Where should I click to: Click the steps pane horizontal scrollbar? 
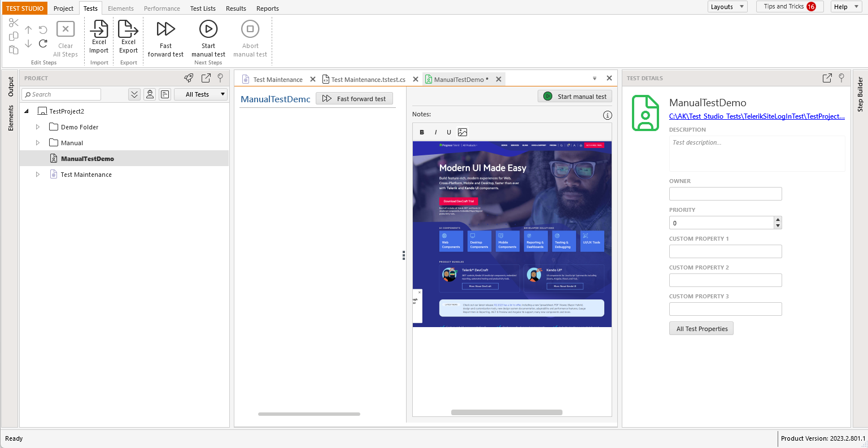[309, 414]
